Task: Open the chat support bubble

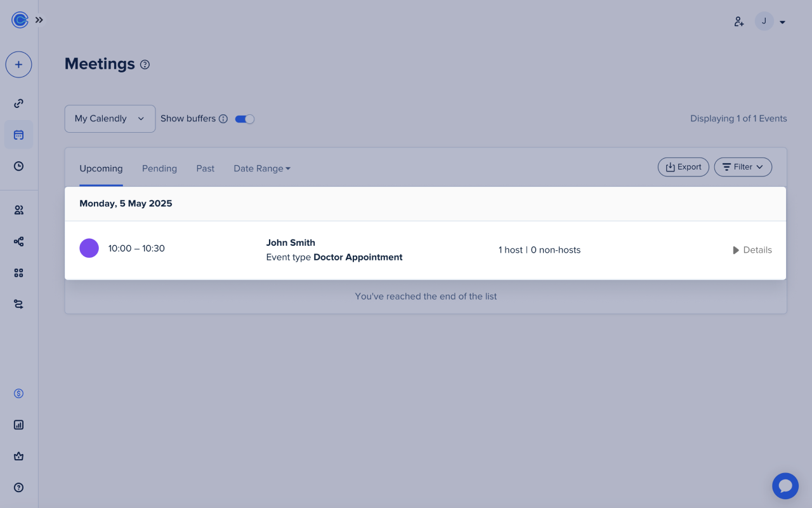Action: click(x=785, y=486)
